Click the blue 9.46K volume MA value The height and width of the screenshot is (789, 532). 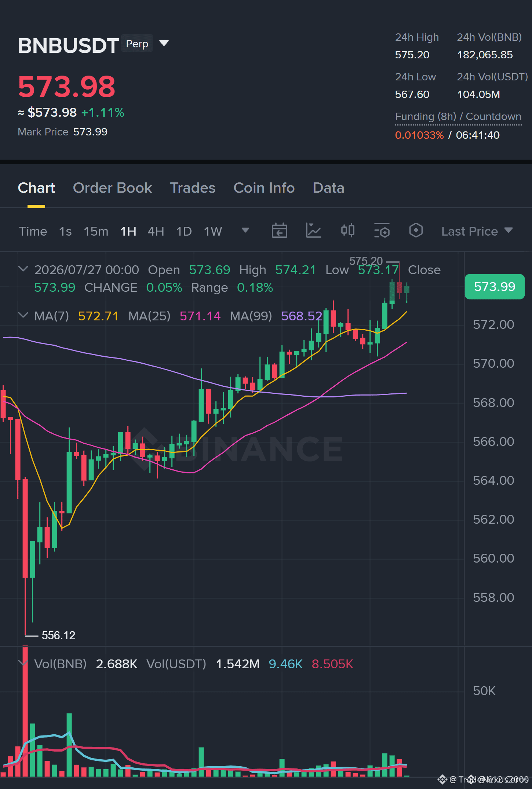pyautogui.click(x=285, y=664)
